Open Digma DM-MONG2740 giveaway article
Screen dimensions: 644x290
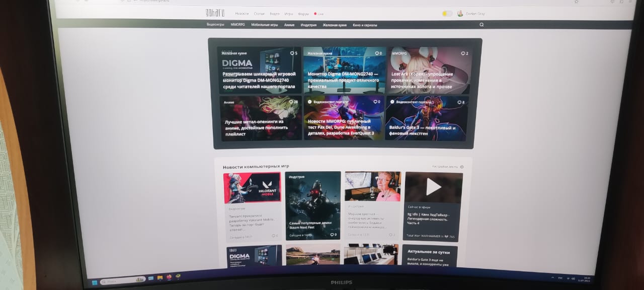point(259,80)
